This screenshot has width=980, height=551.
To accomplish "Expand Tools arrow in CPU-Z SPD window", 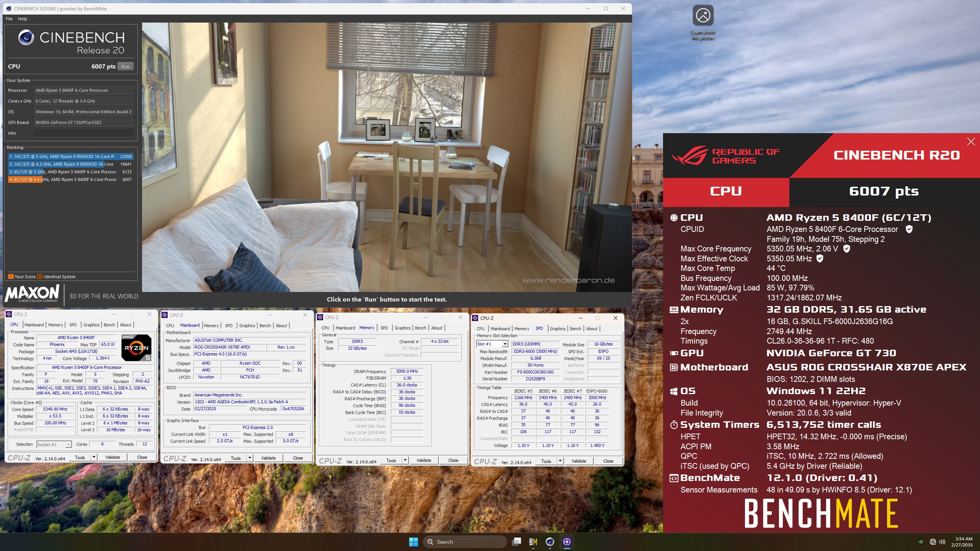I will 560,461.
